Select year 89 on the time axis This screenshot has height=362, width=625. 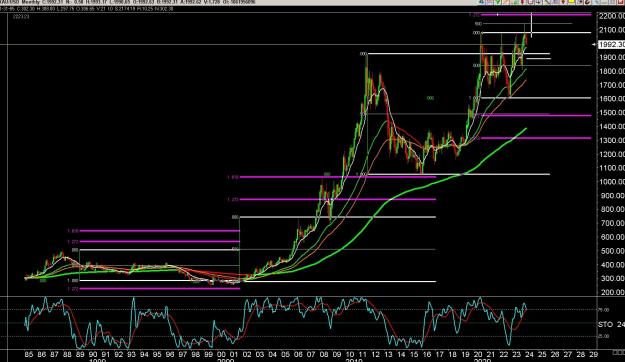[x=80, y=354]
